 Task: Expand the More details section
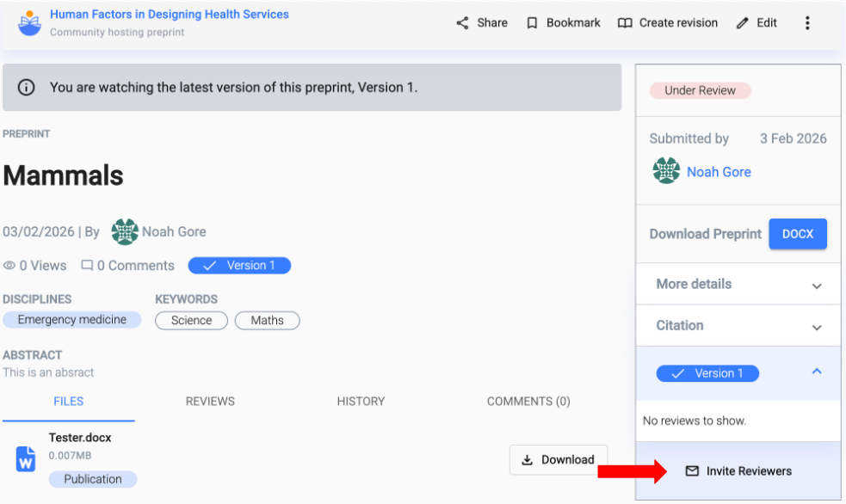816,285
